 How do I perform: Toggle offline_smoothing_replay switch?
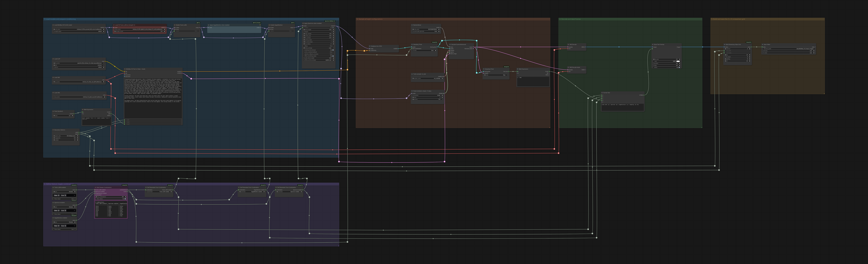tap(319, 56)
